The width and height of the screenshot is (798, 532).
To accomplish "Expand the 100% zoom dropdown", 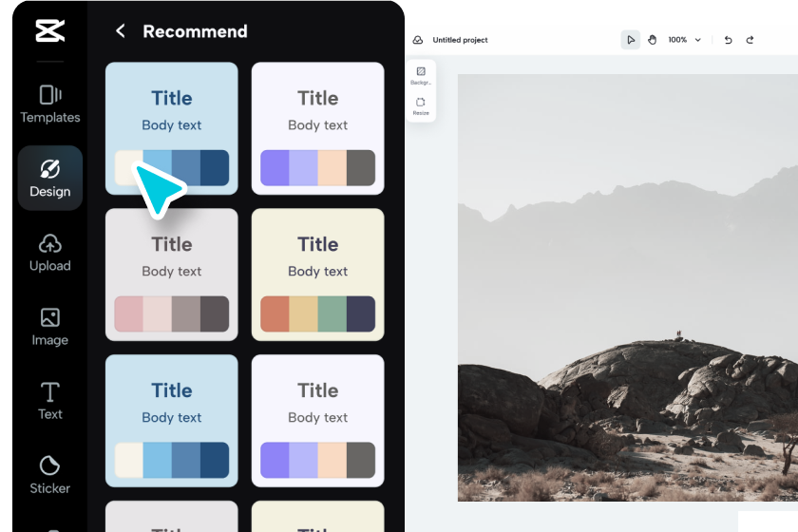I will click(685, 40).
